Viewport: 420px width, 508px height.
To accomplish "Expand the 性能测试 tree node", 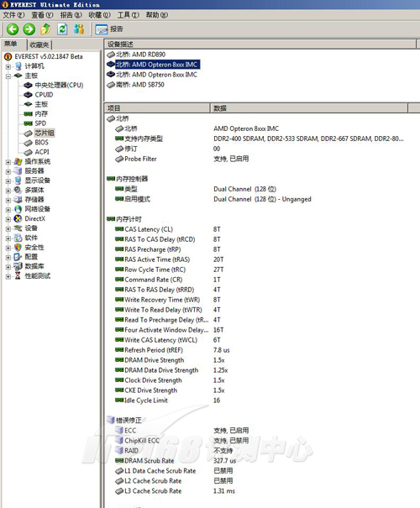I will [8, 276].
